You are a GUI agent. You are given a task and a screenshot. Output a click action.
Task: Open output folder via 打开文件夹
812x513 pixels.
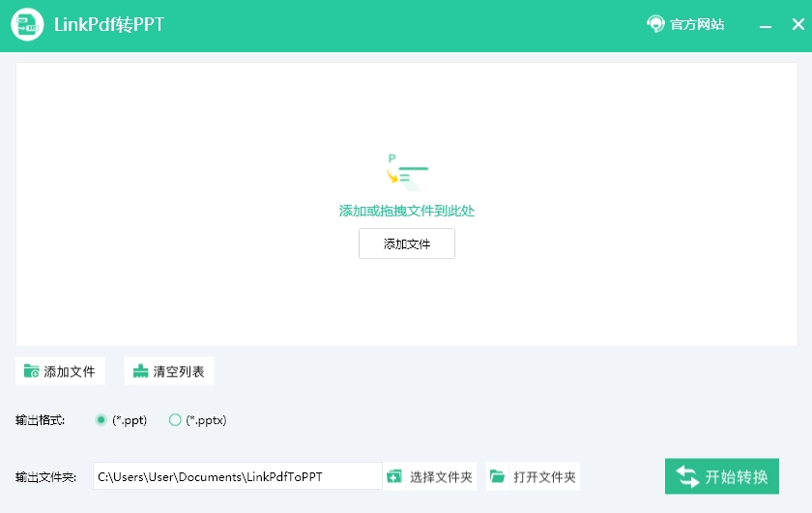[545, 476]
